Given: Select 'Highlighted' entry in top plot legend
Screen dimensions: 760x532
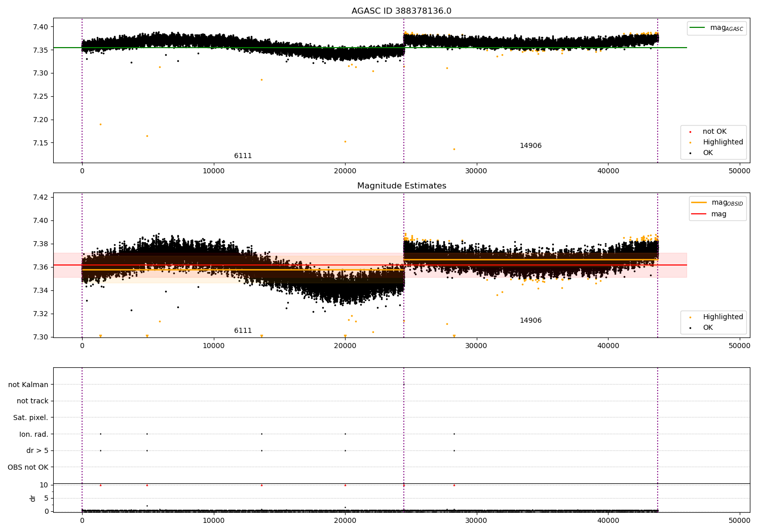Looking at the screenshot, I should tap(723, 142).
